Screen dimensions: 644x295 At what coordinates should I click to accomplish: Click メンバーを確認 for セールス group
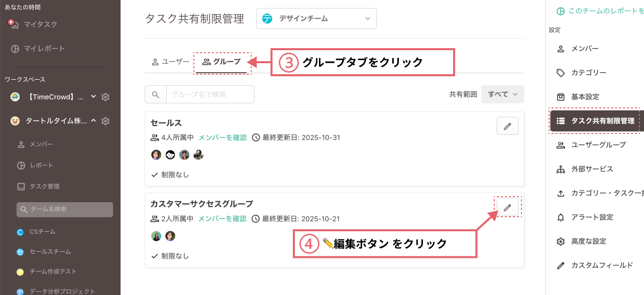(x=222, y=137)
